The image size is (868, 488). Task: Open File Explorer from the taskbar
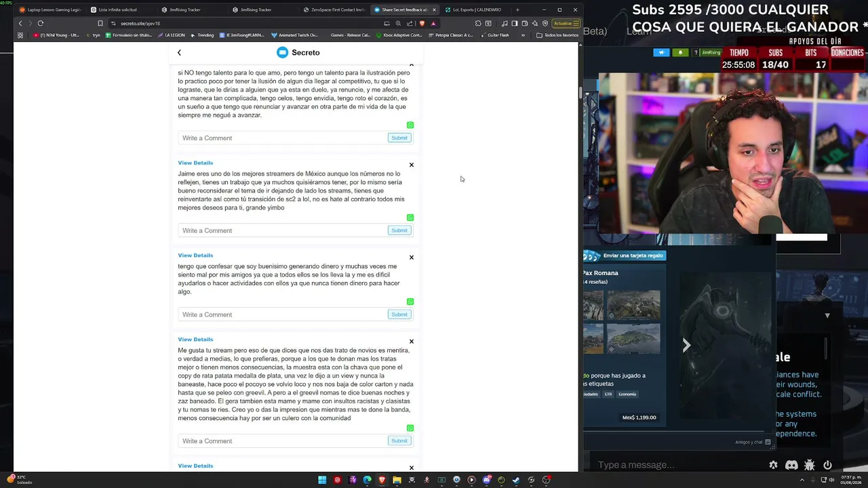pos(397,480)
